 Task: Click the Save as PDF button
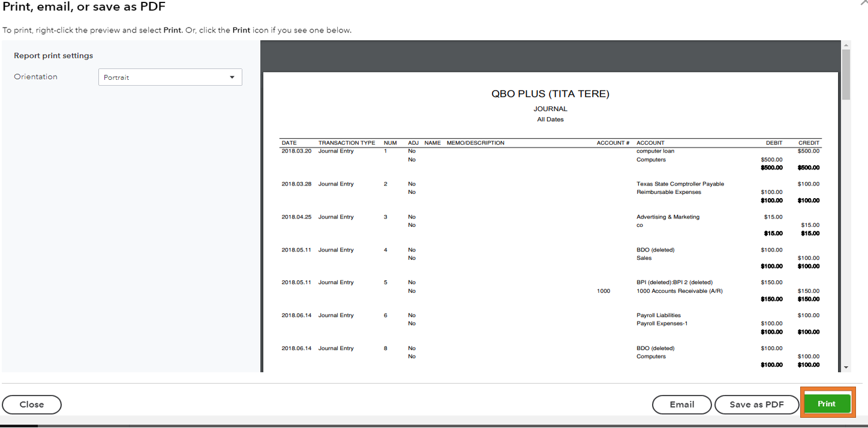[x=756, y=405]
